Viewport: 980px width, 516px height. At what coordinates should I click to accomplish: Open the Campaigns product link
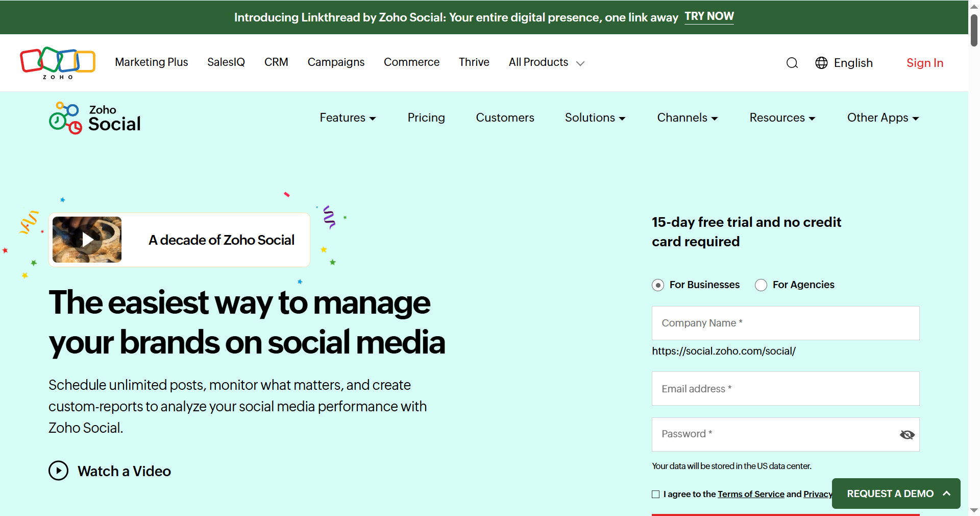click(x=336, y=62)
